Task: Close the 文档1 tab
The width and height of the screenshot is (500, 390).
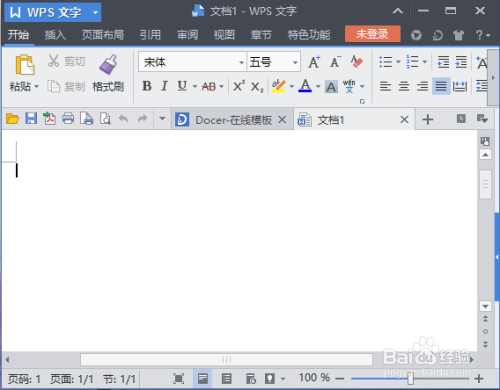Action: pos(404,119)
